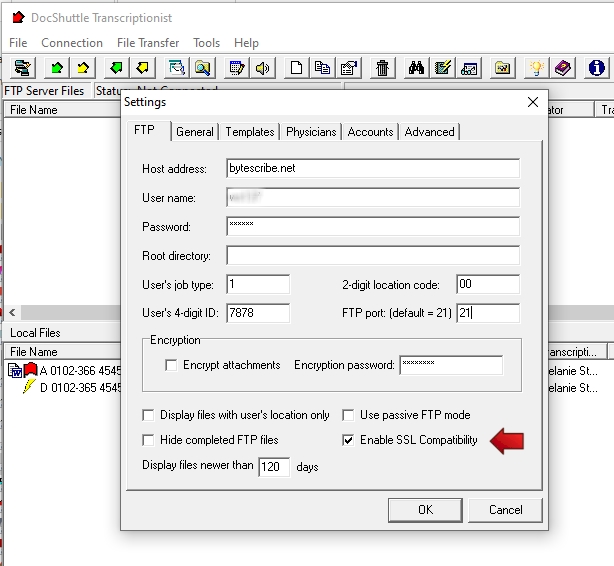The image size is (614, 566).
Task: Click the blue info about icon
Action: tap(596, 68)
